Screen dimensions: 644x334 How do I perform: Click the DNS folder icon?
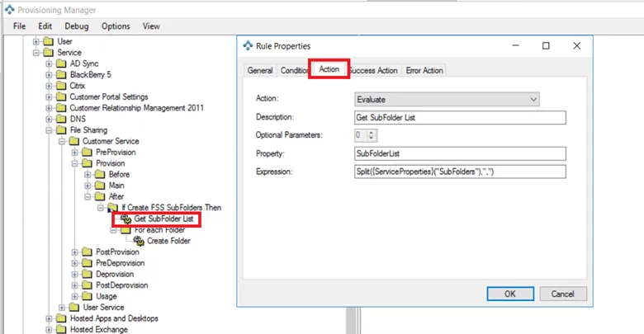tap(62, 119)
